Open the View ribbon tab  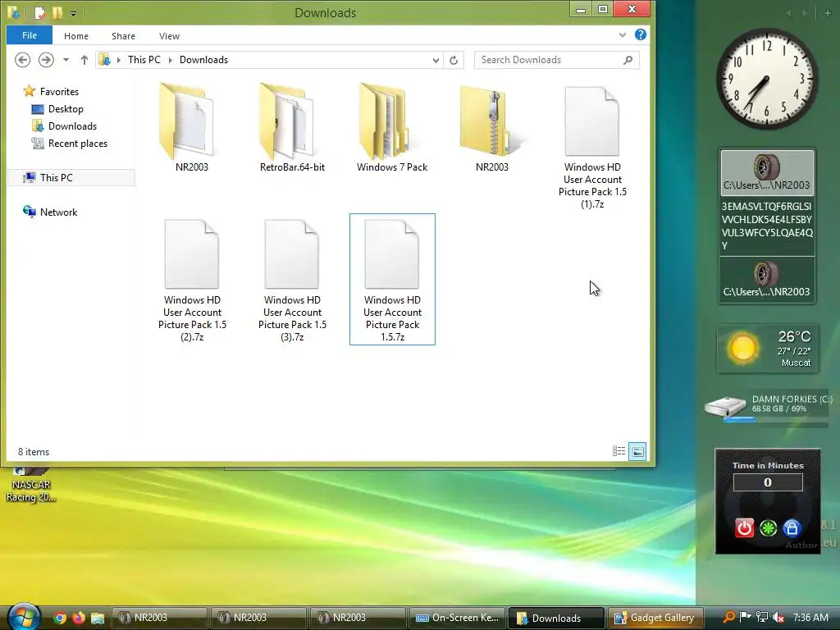click(x=169, y=36)
